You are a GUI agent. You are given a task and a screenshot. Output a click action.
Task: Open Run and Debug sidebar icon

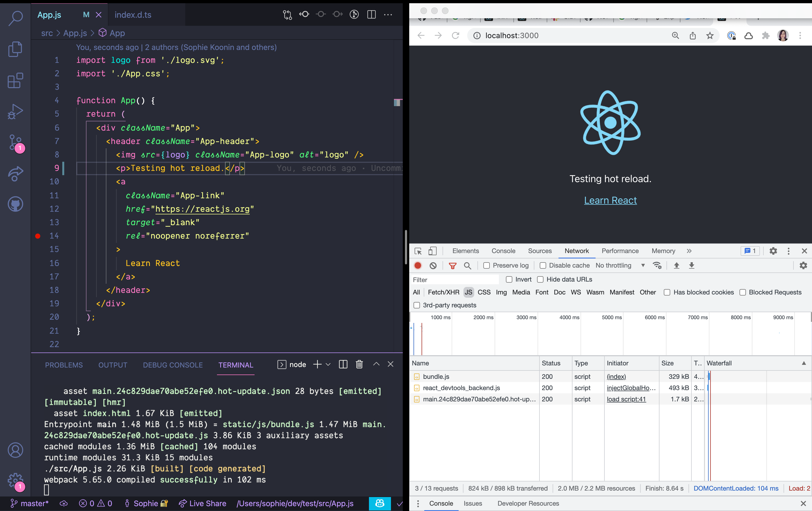(x=15, y=112)
